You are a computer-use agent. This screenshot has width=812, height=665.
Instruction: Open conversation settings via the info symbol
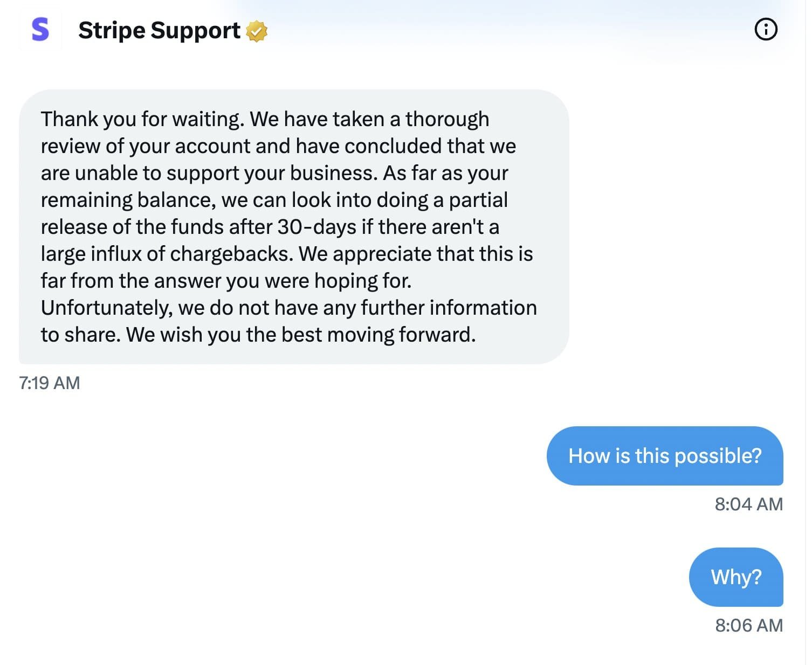click(x=766, y=30)
